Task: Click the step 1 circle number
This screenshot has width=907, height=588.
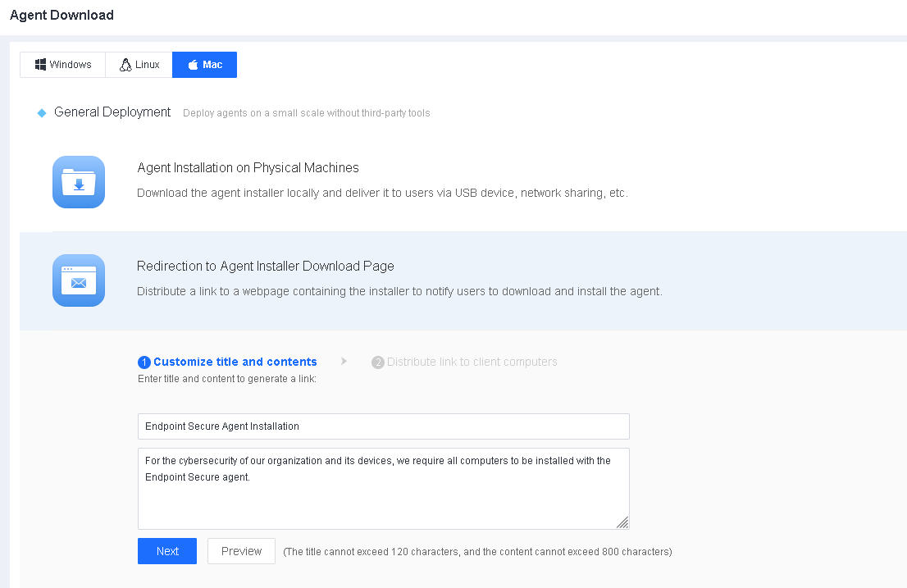Action: coord(144,362)
